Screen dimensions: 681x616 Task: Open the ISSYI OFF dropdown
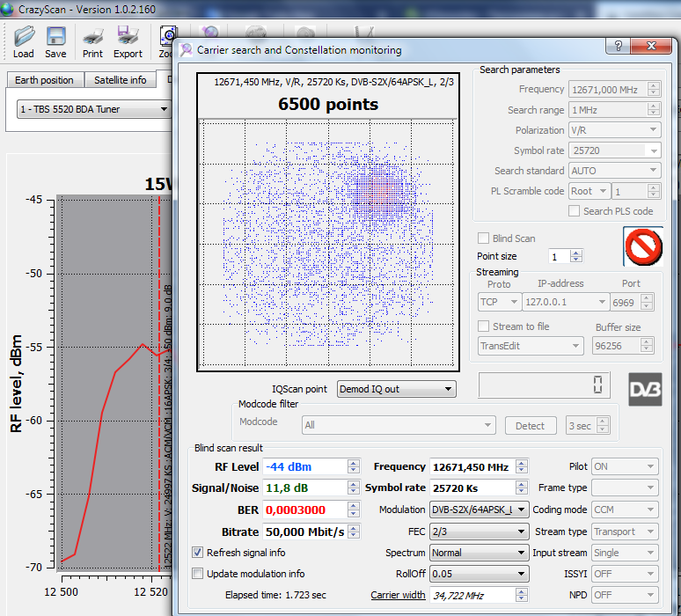tap(625, 574)
